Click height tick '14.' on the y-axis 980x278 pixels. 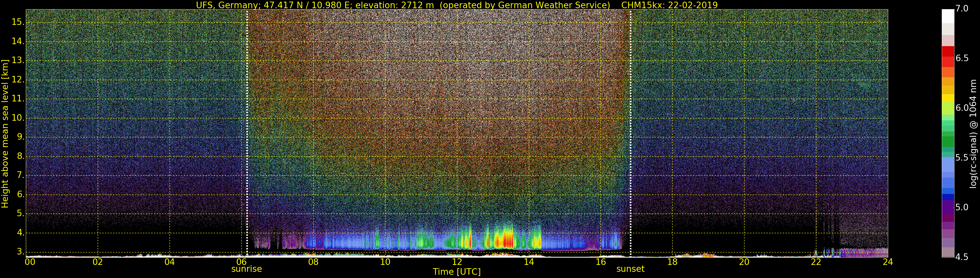(18, 42)
